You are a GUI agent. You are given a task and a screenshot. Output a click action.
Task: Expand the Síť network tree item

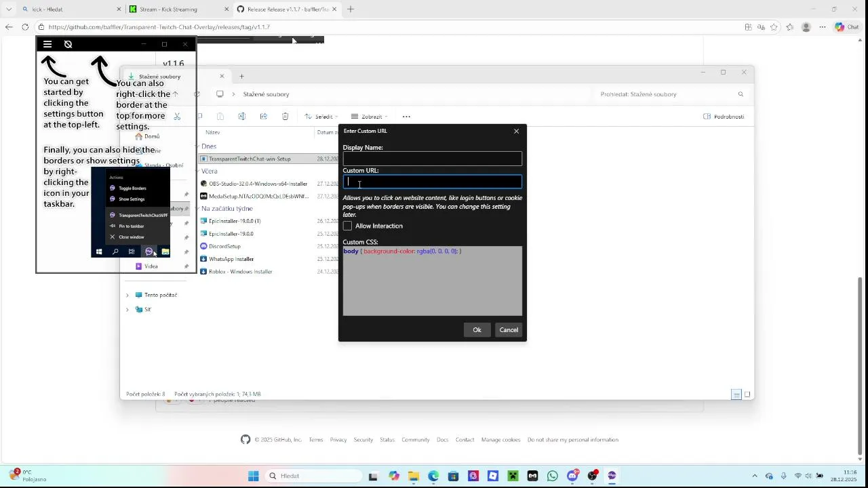pyautogui.click(x=127, y=310)
